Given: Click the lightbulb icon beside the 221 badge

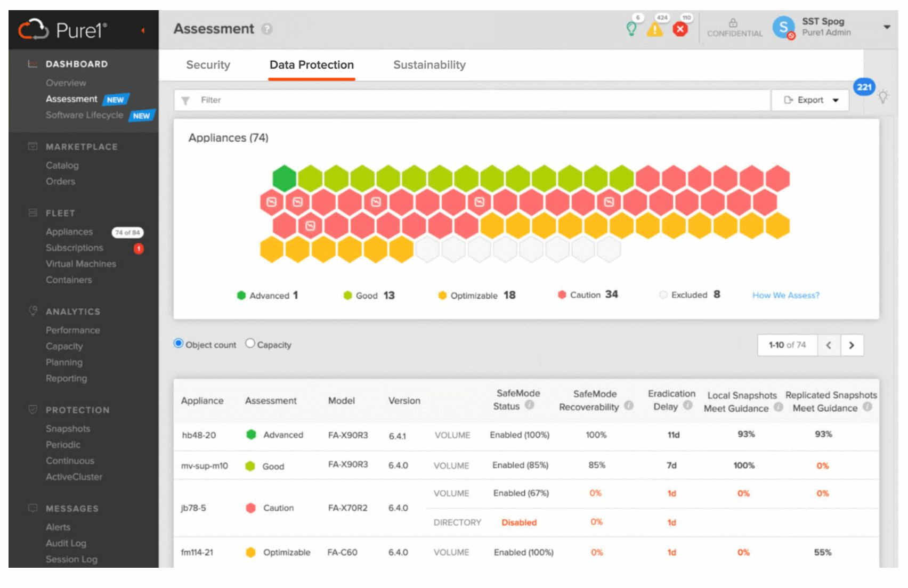Looking at the screenshot, I should [883, 96].
